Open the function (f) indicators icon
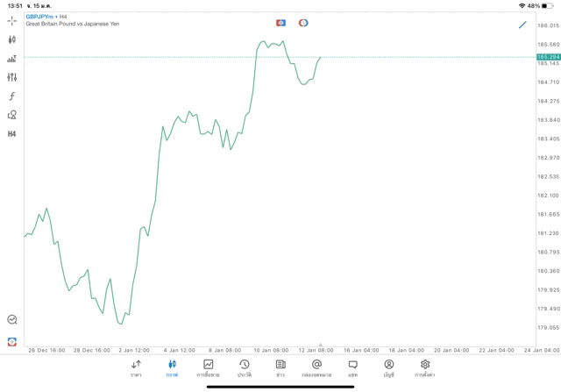 (x=12, y=96)
